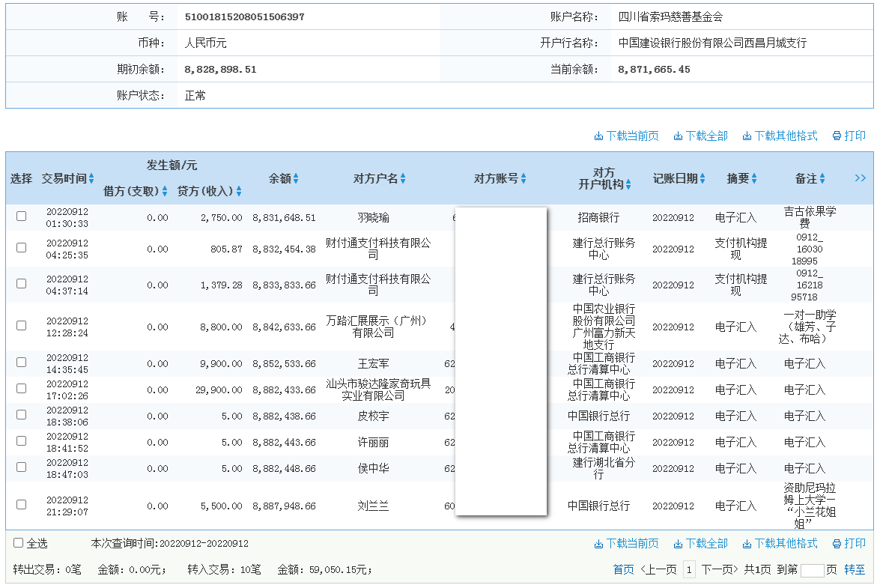Select the 刘兰兰 transaction checkbox

pos(21,505)
